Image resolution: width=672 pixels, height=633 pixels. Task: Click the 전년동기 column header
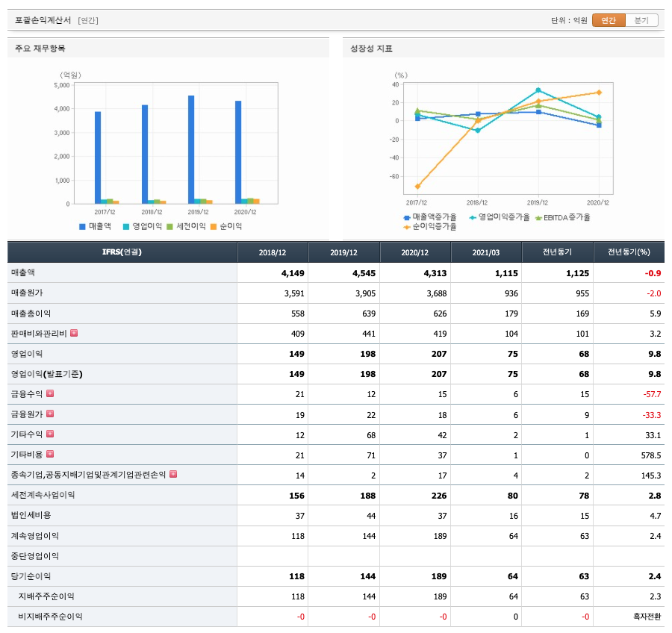click(x=557, y=252)
